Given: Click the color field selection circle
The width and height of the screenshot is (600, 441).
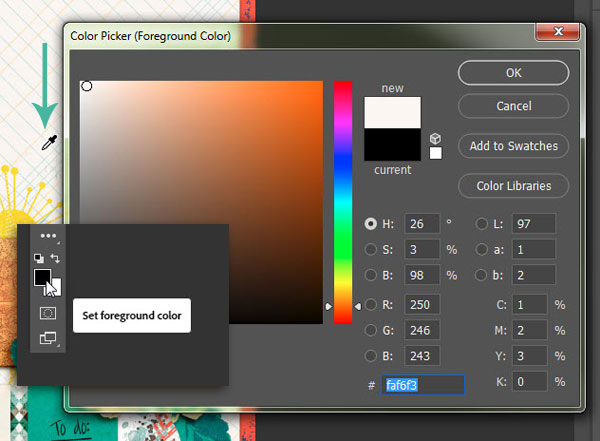Looking at the screenshot, I should click(x=87, y=86).
